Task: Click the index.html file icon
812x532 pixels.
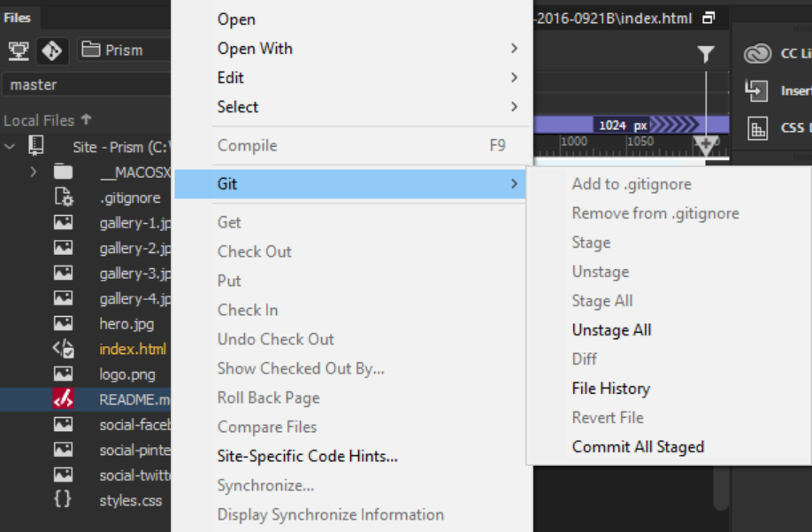Action: [61, 349]
